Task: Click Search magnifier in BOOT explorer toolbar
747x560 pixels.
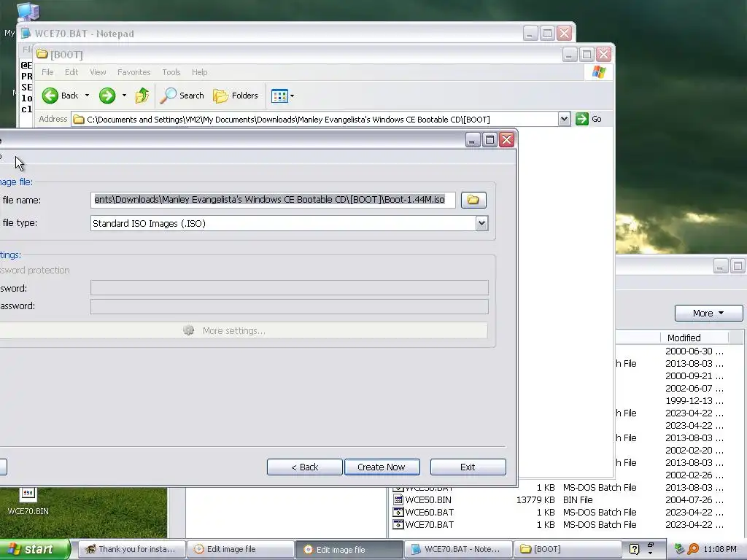Action: [182, 96]
